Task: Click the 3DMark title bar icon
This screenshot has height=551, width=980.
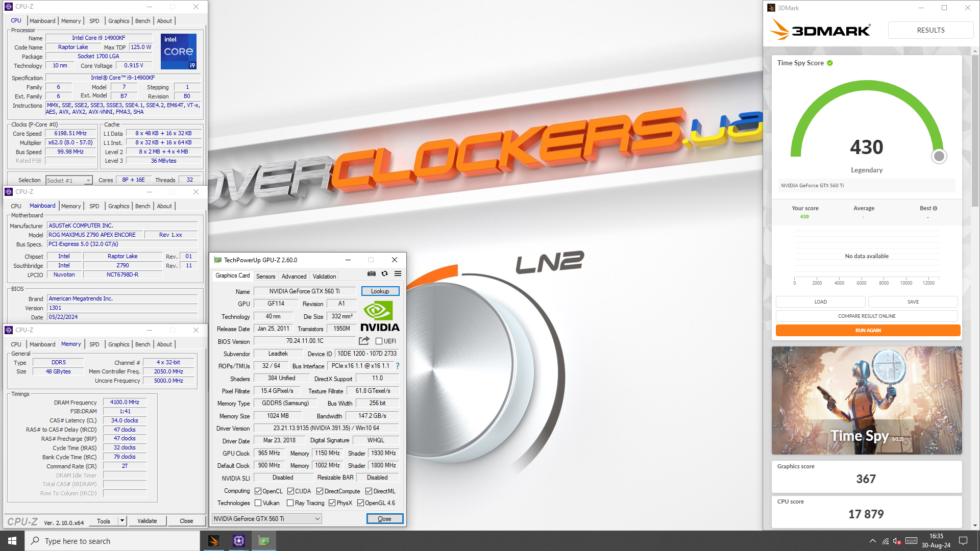Action: point(772,8)
